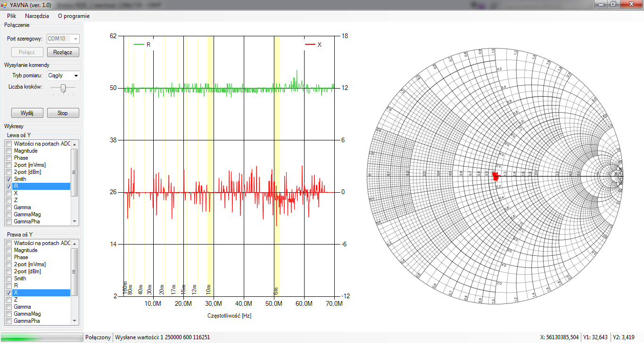
Task: Uncheck Smith in Lewa oś Y list
Action: click(x=8, y=180)
